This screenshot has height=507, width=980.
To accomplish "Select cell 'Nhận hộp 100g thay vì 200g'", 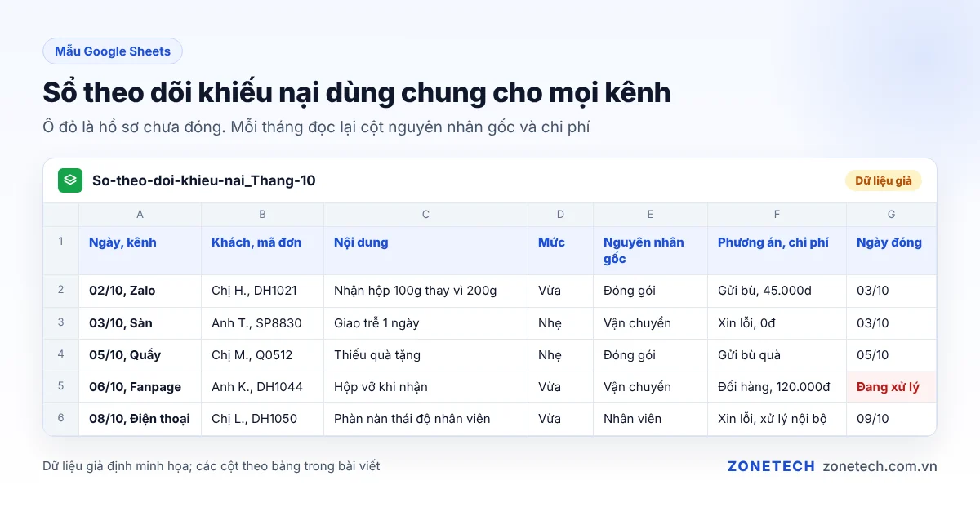I will (x=426, y=291).
